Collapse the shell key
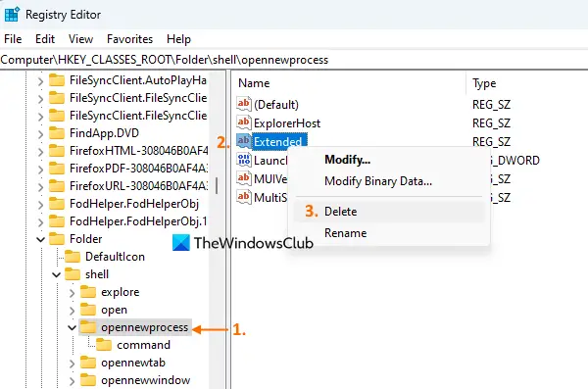Image resolution: width=588 pixels, height=389 pixels. [x=56, y=275]
